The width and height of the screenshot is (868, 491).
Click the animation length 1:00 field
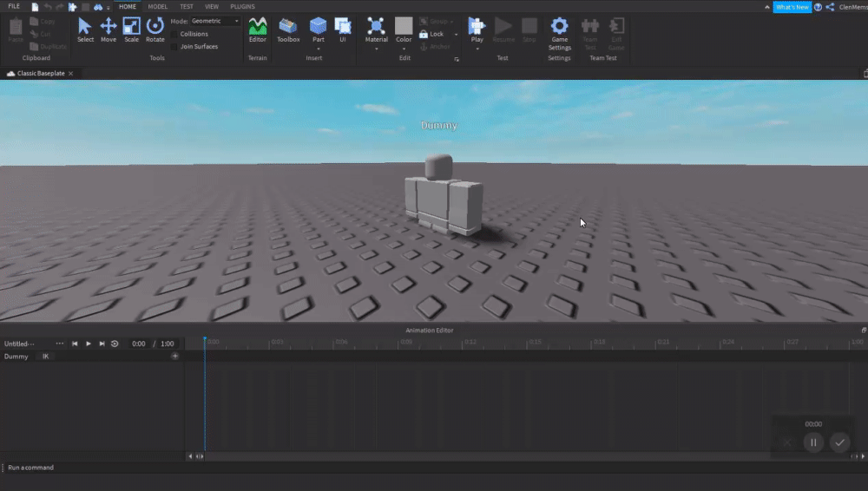coord(168,344)
